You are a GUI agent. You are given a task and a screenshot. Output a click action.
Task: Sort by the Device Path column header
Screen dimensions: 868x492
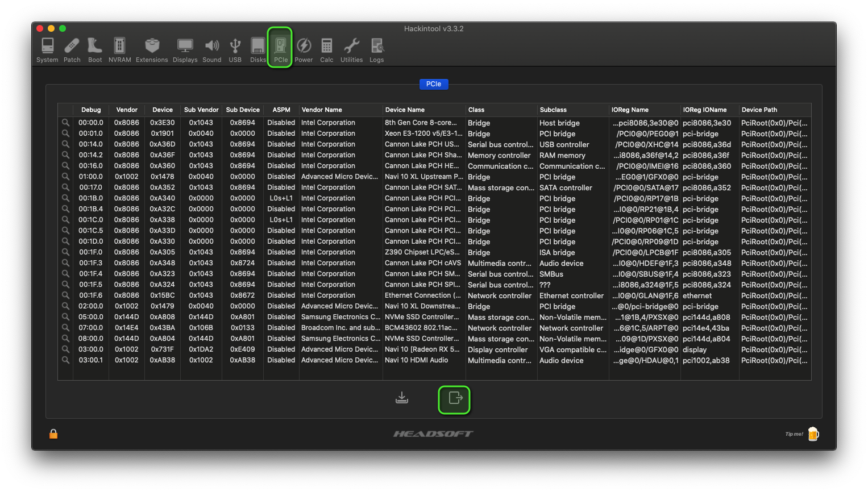coord(775,110)
